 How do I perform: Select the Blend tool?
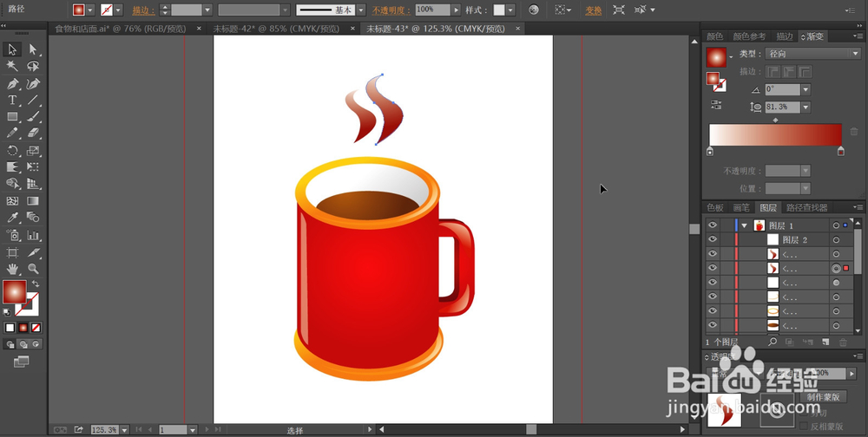33,218
